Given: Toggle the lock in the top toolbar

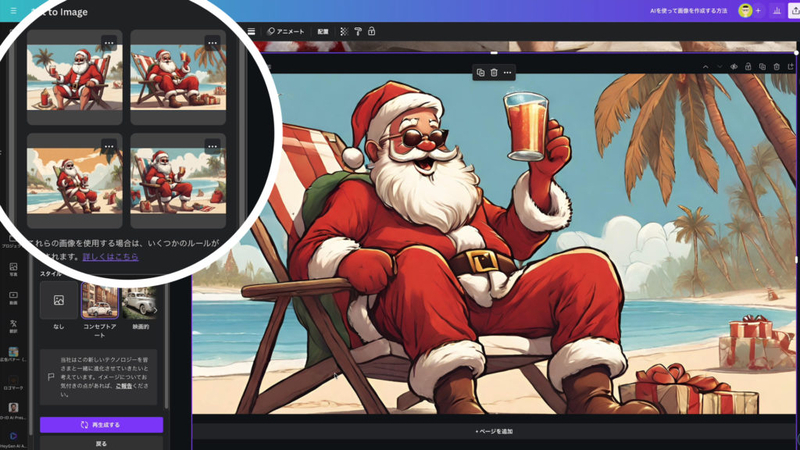Looking at the screenshot, I should [x=371, y=32].
